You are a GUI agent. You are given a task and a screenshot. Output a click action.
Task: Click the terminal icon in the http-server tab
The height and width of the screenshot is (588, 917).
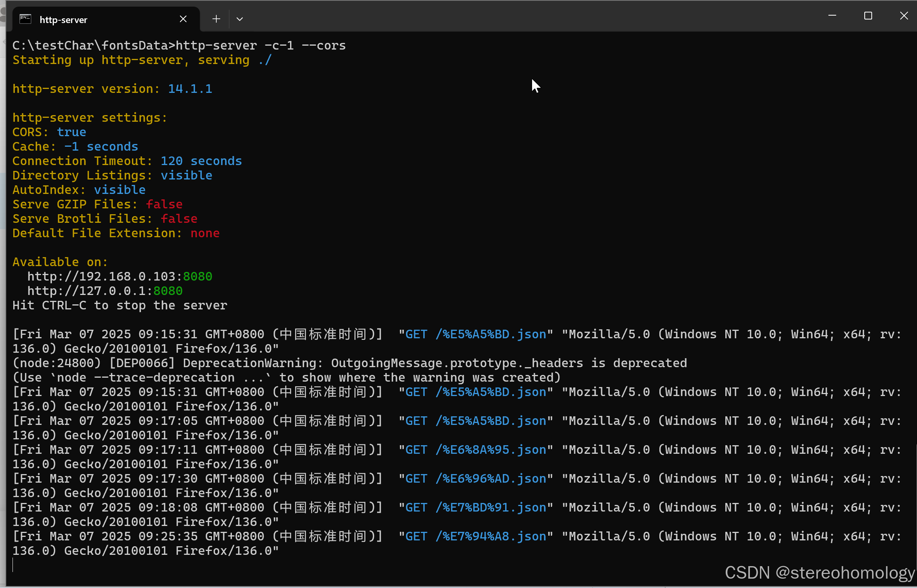tap(25, 19)
